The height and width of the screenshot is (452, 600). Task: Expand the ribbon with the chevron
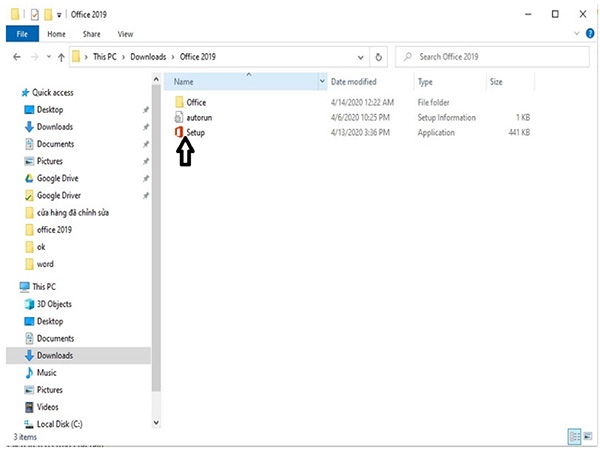click(x=577, y=34)
